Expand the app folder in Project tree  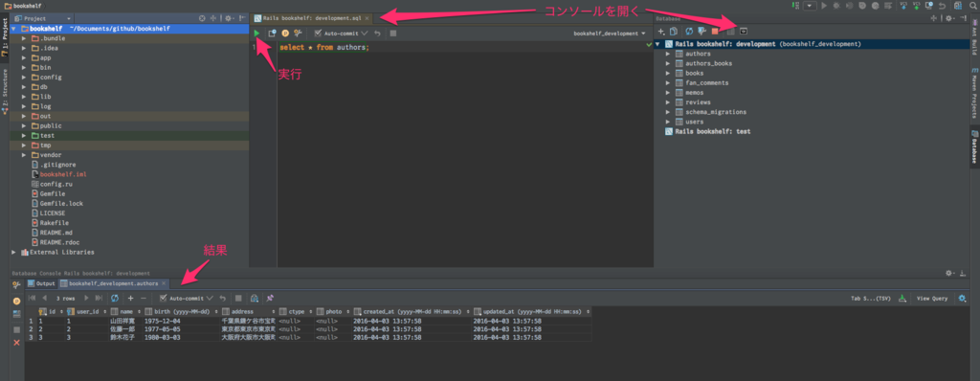point(24,57)
